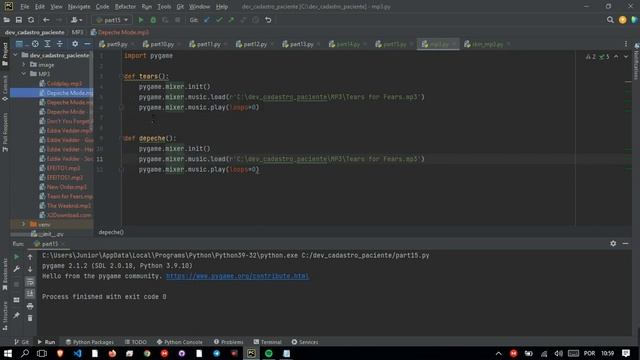Screen dimensions: 640x360
Task: Navigate back with the left arrow
Action: 46,20
